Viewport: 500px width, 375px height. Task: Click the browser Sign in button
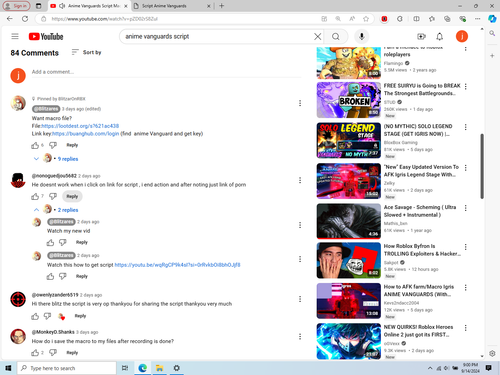coord(16,6)
